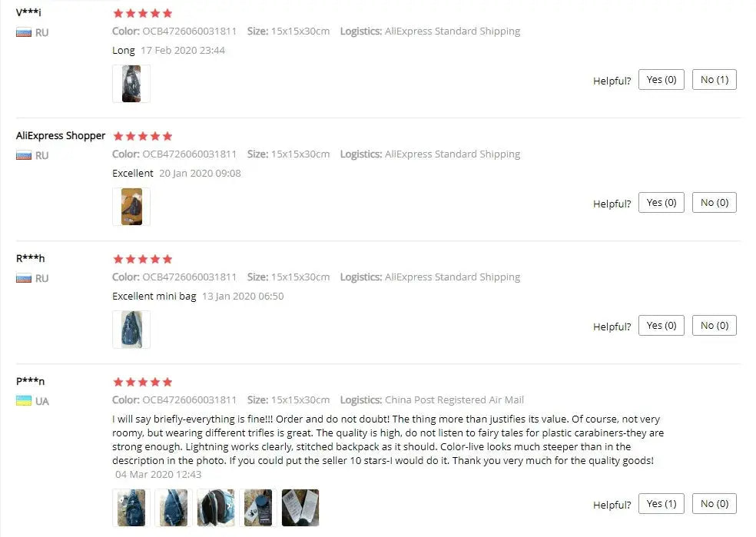View R***h's blue mini bag photo
Viewport: 756px width, 537px height.
[131, 330]
